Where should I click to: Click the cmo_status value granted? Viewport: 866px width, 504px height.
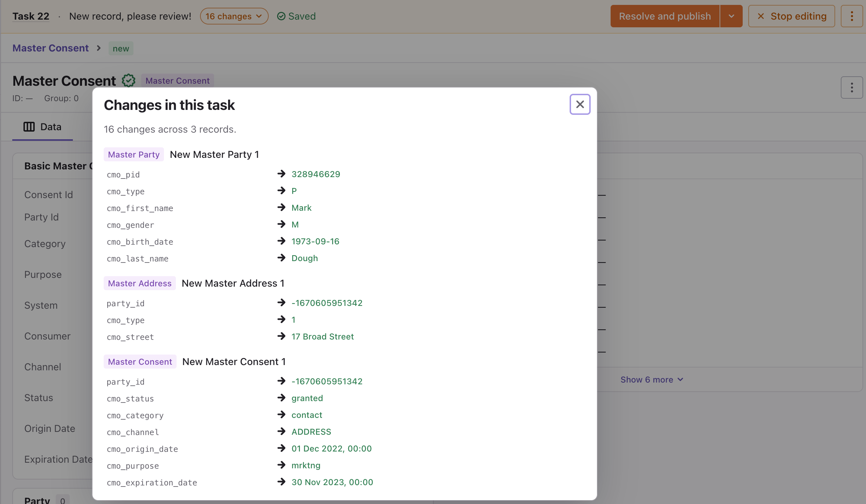[x=307, y=398]
